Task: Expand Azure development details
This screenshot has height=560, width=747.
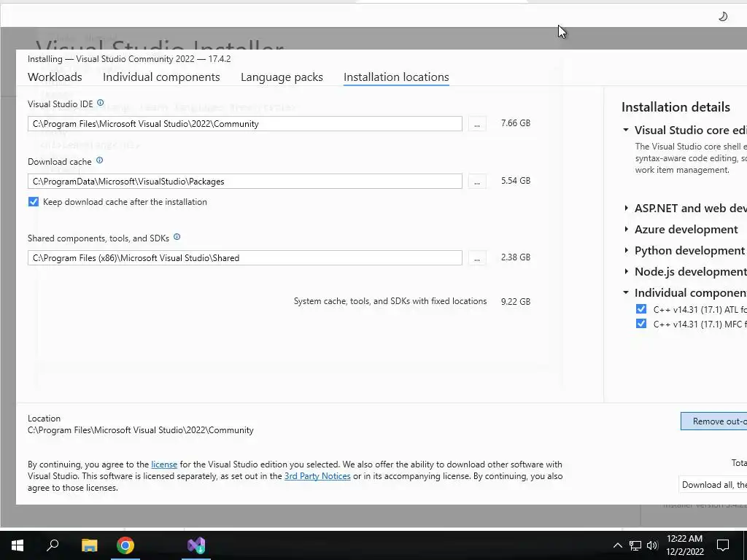Action: tap(626, 229)
